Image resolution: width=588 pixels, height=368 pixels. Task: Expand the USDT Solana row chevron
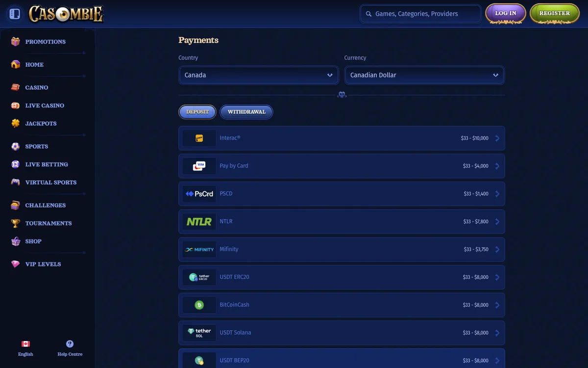497,333
